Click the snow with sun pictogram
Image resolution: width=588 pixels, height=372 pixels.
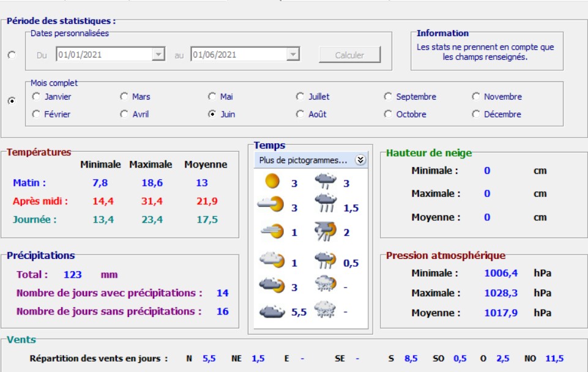click(x=326, y=284)
